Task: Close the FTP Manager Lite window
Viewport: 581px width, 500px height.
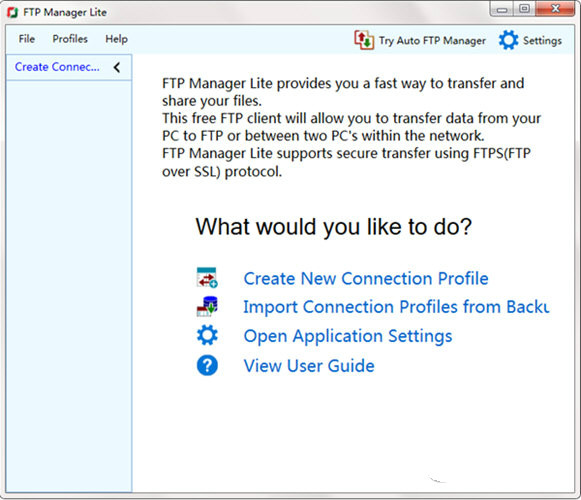Action: (555, 9)
